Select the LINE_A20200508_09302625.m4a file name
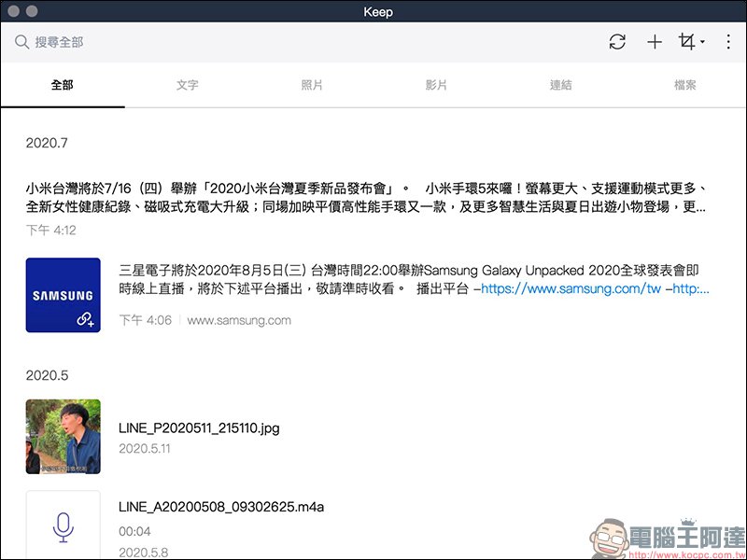747x560 pixels. [221, 507]
